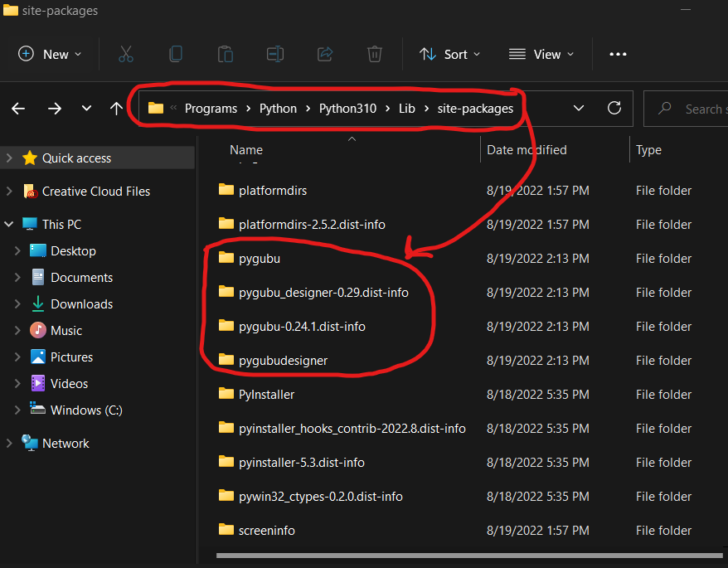Open the New item menu

click(50, 54)
